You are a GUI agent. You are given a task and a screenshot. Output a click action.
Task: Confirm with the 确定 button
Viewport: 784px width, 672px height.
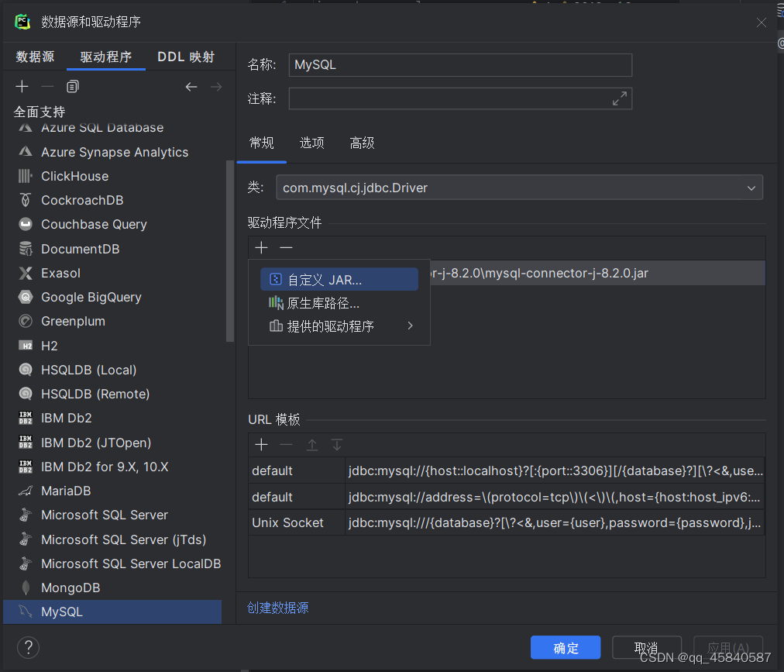tap(566, 648)
